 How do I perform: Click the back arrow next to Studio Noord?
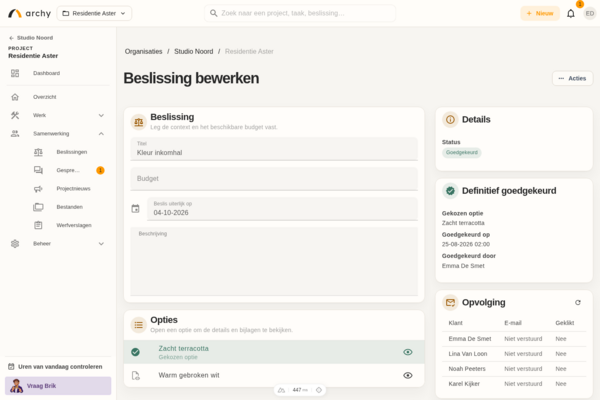coord(11,38)
